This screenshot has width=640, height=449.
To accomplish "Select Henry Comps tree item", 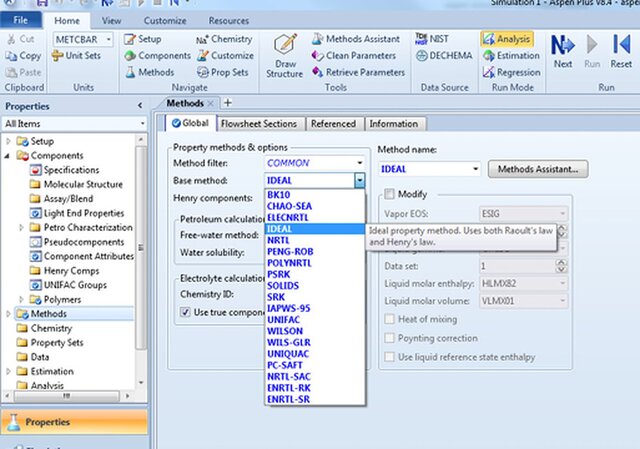I will pos(71,271).
